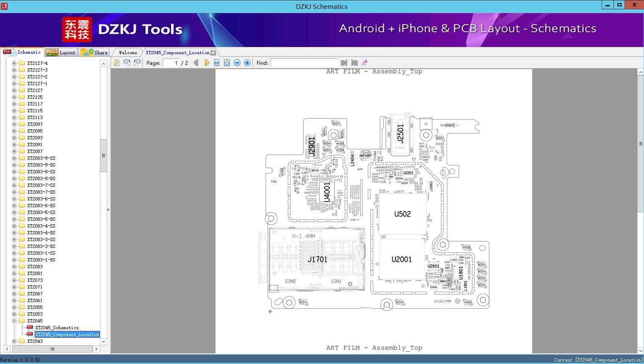Screen dimensions: 644x364
Task: Select the XT2067 folder
Action: point(35,294)
